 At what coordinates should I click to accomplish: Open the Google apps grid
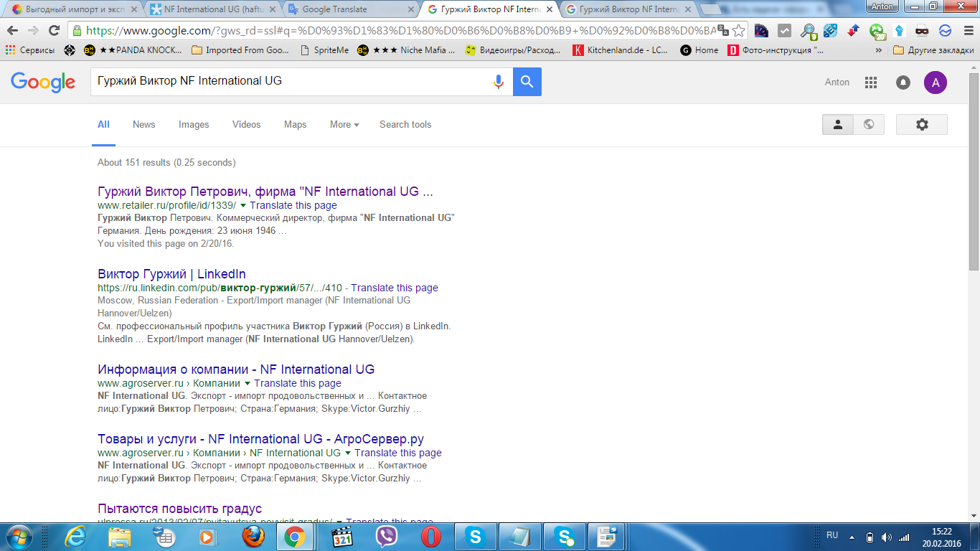pos(871,83)
